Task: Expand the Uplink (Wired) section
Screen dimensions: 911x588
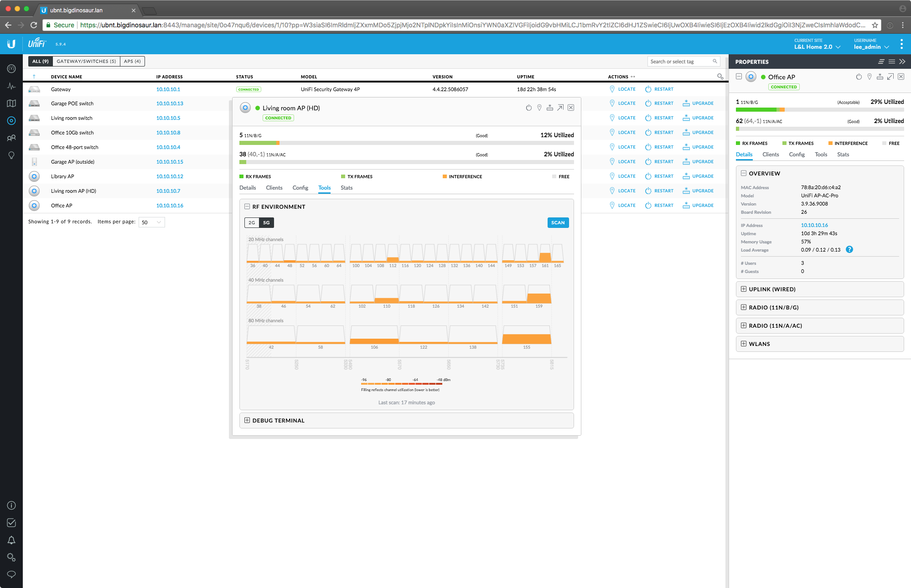Action: click(x=744, y=289)
